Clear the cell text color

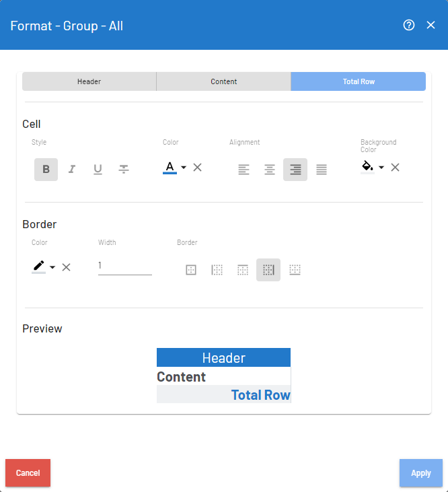coord(198,168)
